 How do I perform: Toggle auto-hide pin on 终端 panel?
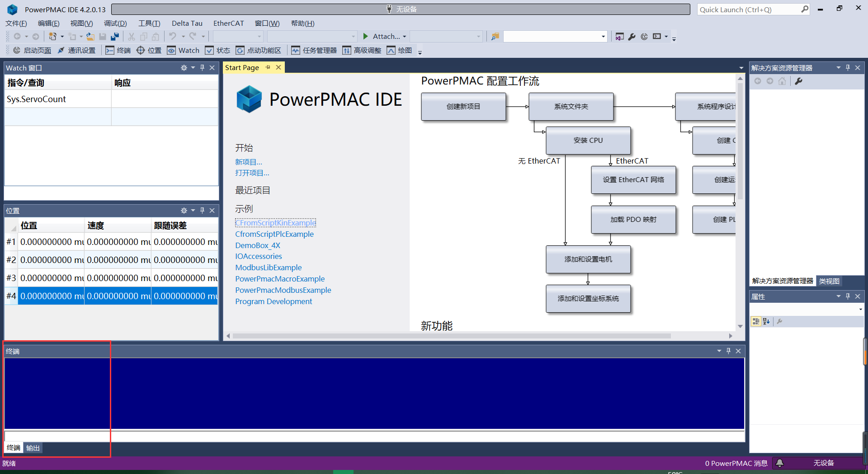point(728,351)
